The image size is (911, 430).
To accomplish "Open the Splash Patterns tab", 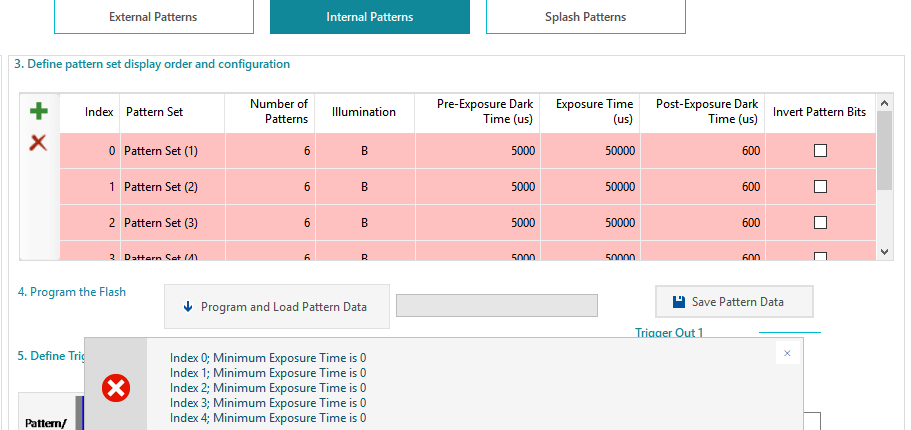I will pos(585,17).
